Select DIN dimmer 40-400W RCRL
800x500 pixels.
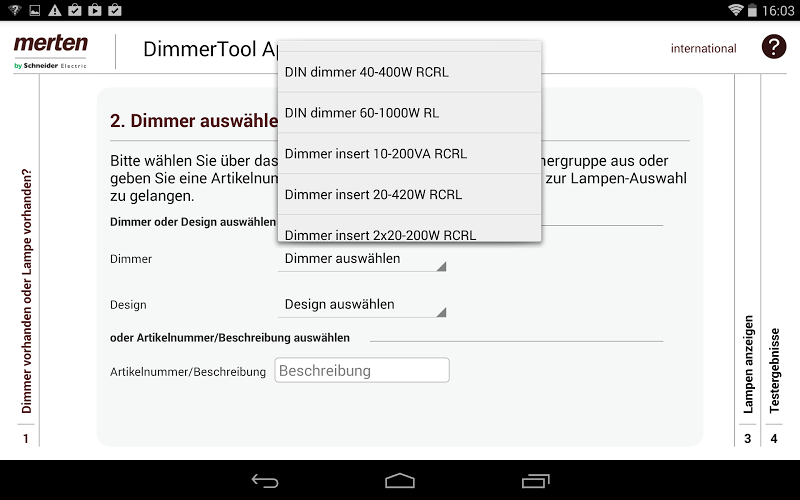(409, 72)
